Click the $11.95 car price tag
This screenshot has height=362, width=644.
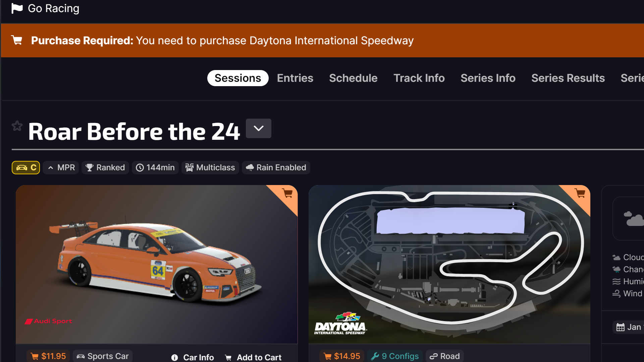tap(48, 356)
